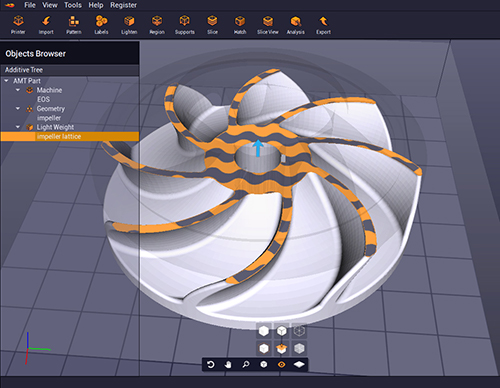Toggle wireframe cube display mode
Image resolution: width=500 pixels, height=388 pixels.
(299, 331)
